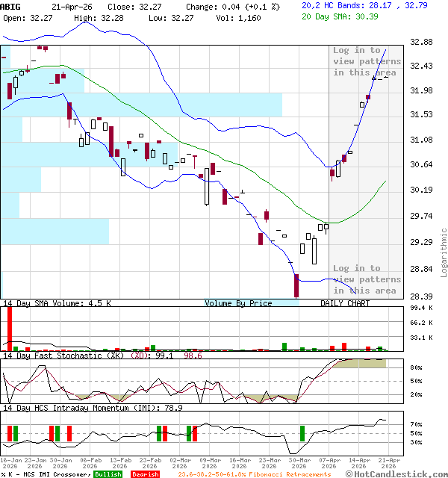
Task: Click the Volume By Price label
Action: click(238, 303)
